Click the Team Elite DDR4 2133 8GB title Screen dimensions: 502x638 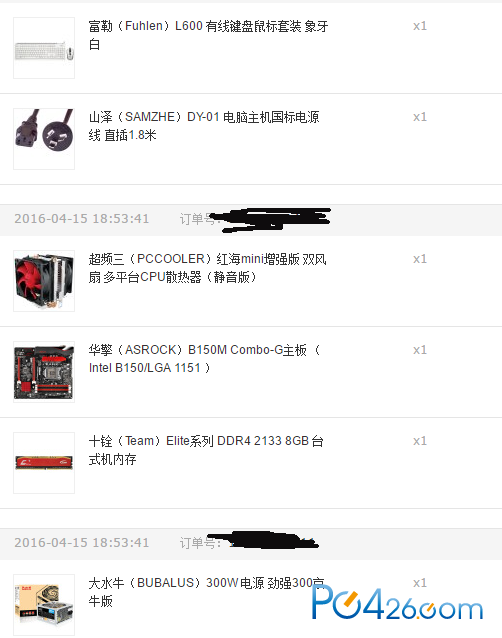[206, 450]
